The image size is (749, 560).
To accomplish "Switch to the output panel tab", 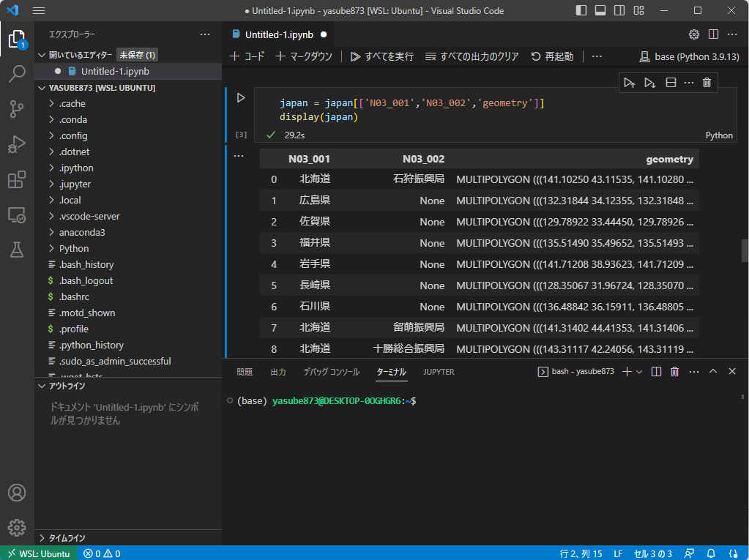I will (x=278, y=372).
